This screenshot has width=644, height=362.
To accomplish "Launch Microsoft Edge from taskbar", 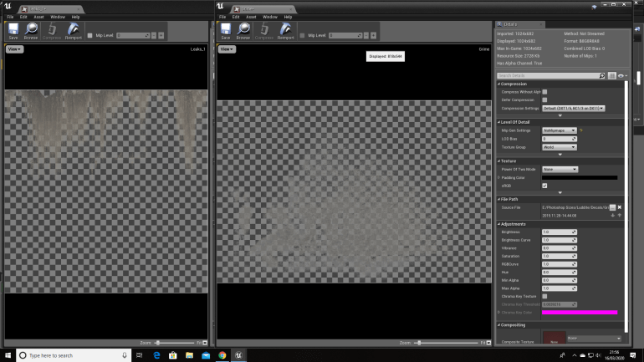I will 156,355.
